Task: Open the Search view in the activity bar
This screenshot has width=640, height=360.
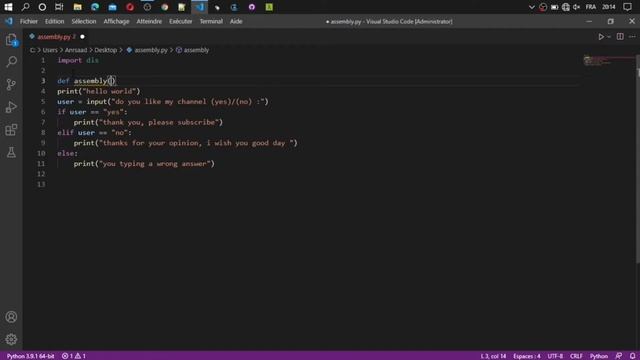Action: (x=11, y=62)
